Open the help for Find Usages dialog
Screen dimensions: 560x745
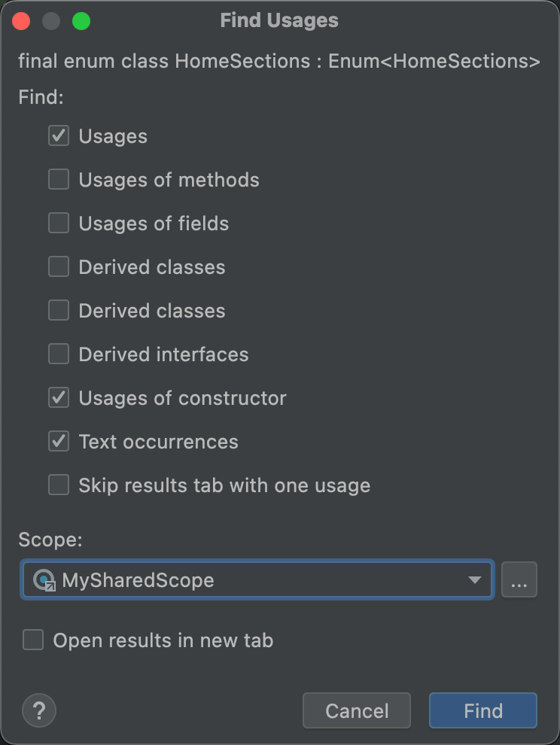point(38,710)
